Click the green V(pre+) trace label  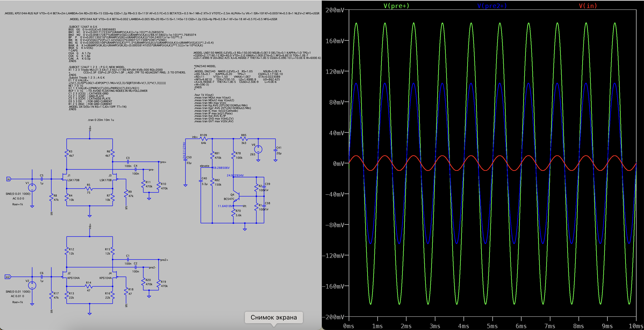tap(396, 6)
